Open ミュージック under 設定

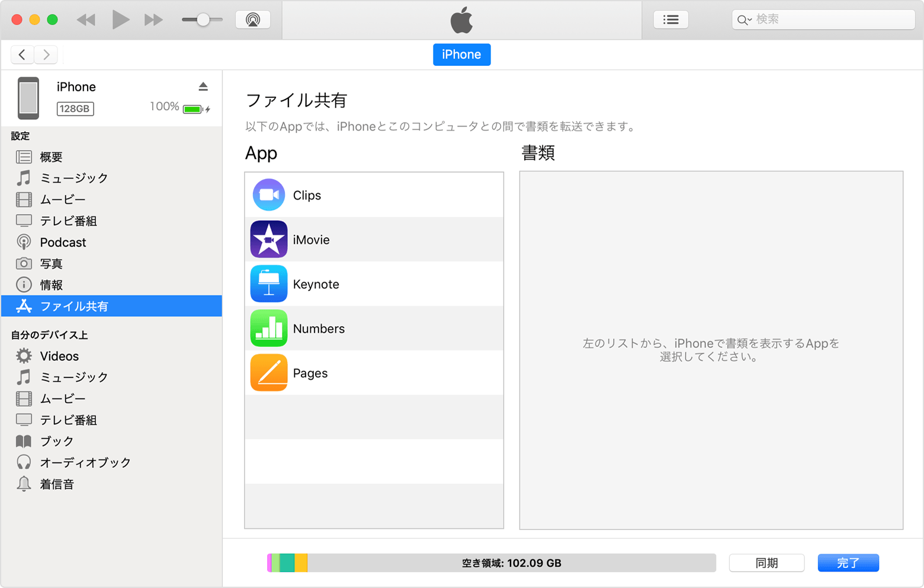(x=111, y=178)
